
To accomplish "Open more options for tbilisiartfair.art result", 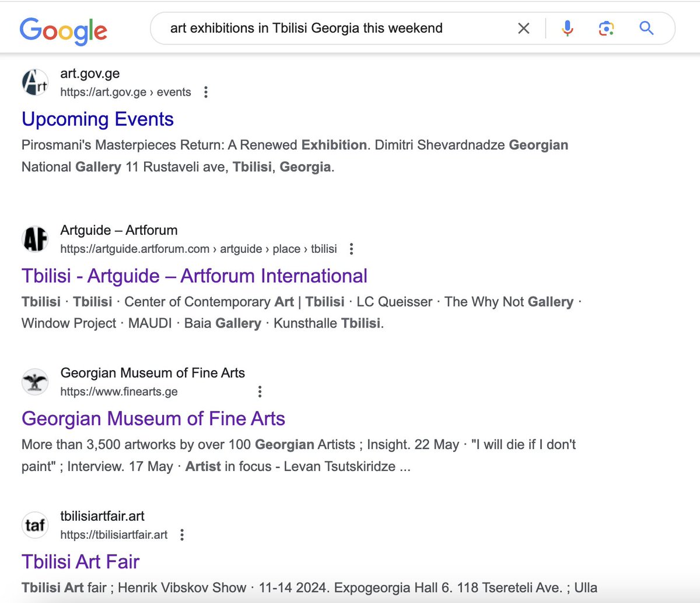I will [183, 535].
